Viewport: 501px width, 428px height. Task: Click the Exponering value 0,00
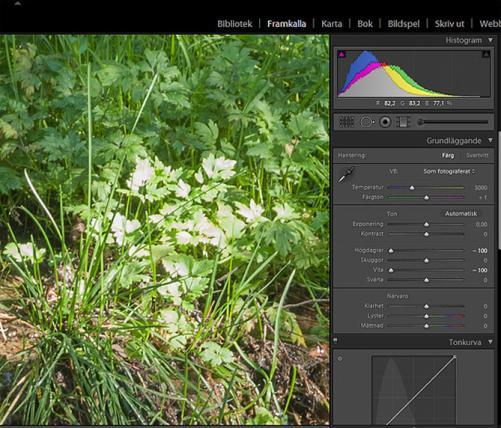click(481, 224)
